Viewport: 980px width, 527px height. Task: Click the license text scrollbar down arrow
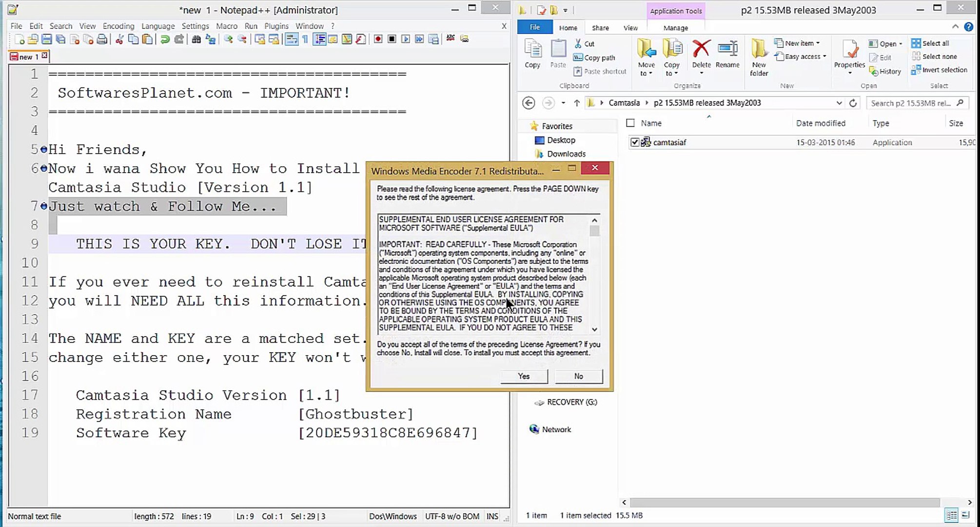coord(594,329)
